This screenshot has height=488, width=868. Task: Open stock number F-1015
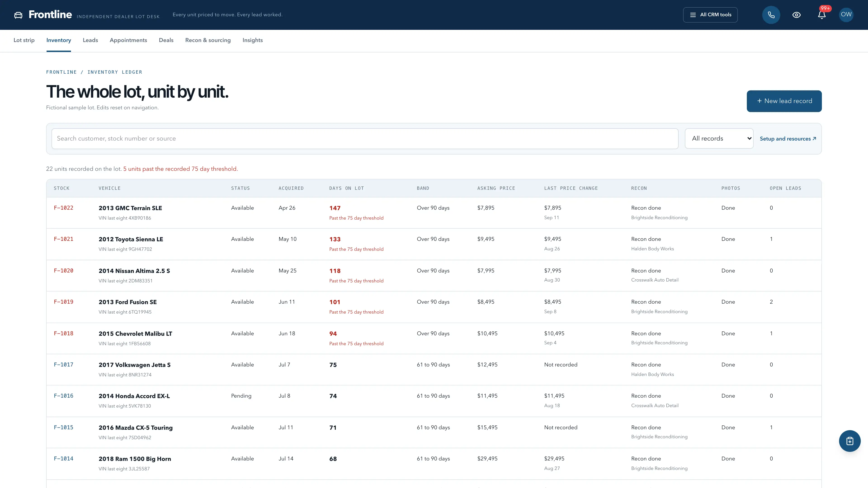[63, 427]
